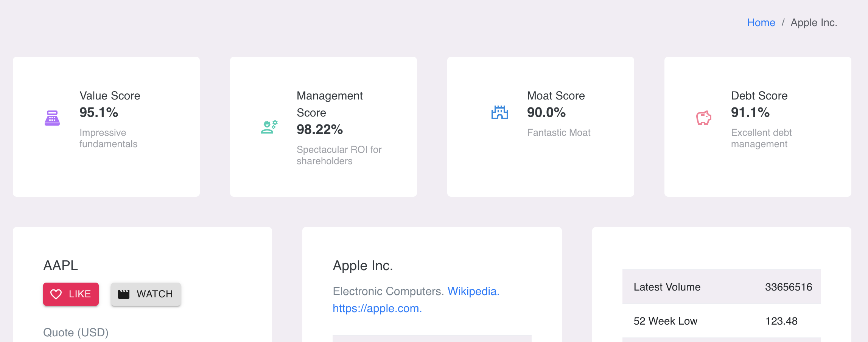
Task: Click the pink Debt Score piggy bank icon
Action: 704,118
